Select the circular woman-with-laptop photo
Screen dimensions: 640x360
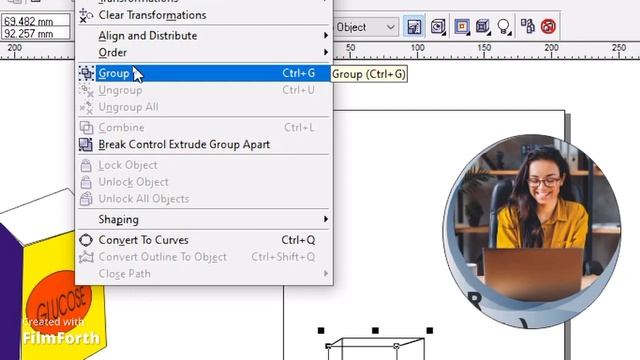(x=532, y=231)
